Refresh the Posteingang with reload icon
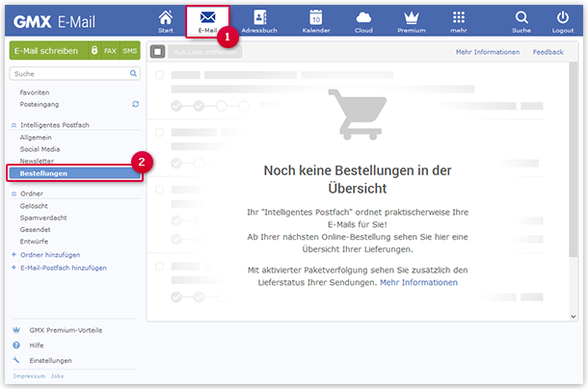This screenshot has height=389, width=588. [x=135, y=104]
